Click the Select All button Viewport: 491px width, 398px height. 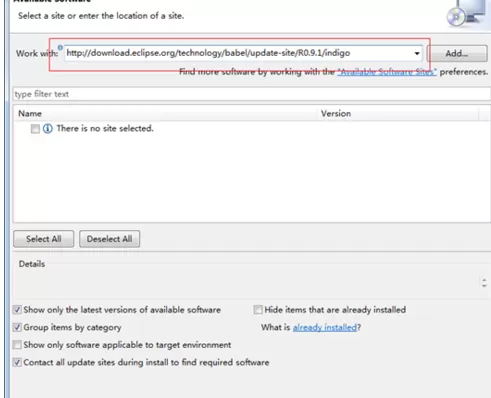[x=44, y=239]
